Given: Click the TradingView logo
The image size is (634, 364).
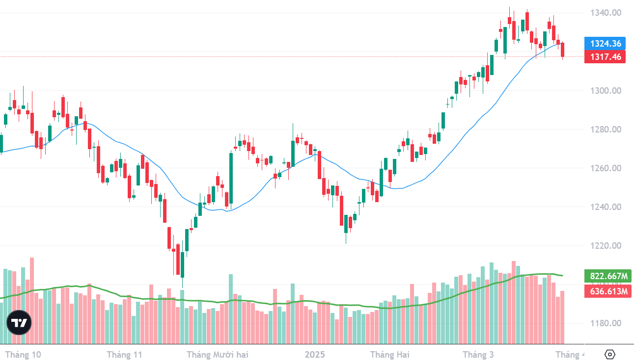Looking at the screenshot, I should pos(19,323).
